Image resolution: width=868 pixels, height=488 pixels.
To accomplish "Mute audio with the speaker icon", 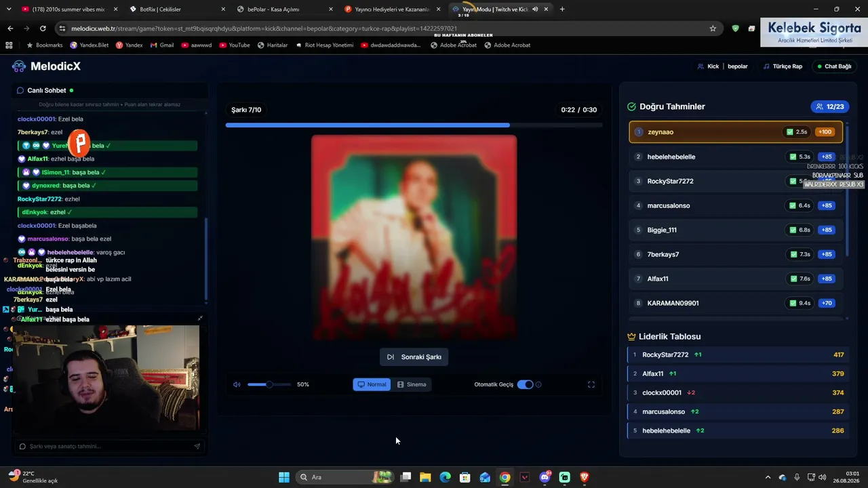I will tap(237, 384).
